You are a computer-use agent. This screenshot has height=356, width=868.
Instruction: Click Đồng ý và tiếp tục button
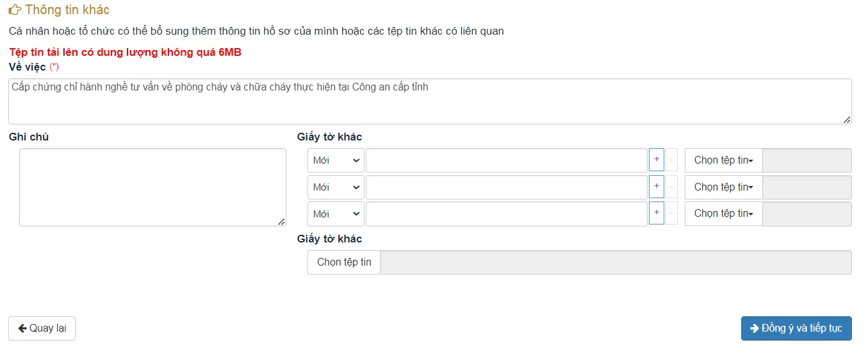coord(796,328)
